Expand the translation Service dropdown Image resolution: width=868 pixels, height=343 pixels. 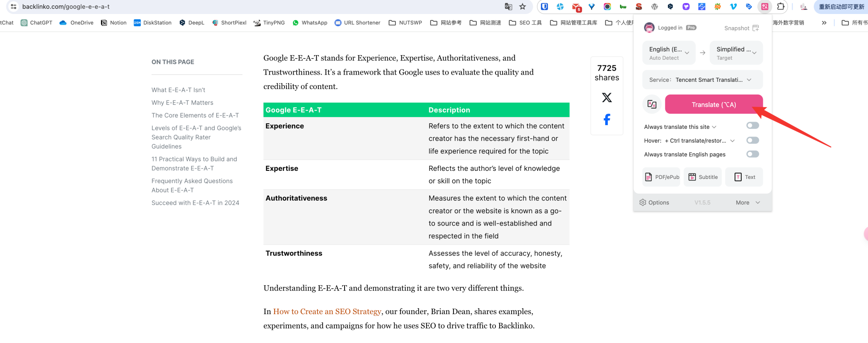(703, 80)
